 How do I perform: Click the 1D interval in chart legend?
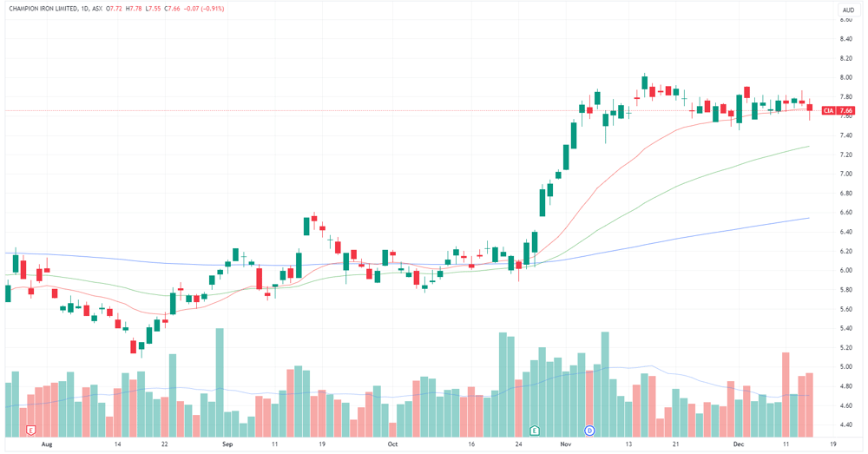point(84,9)
